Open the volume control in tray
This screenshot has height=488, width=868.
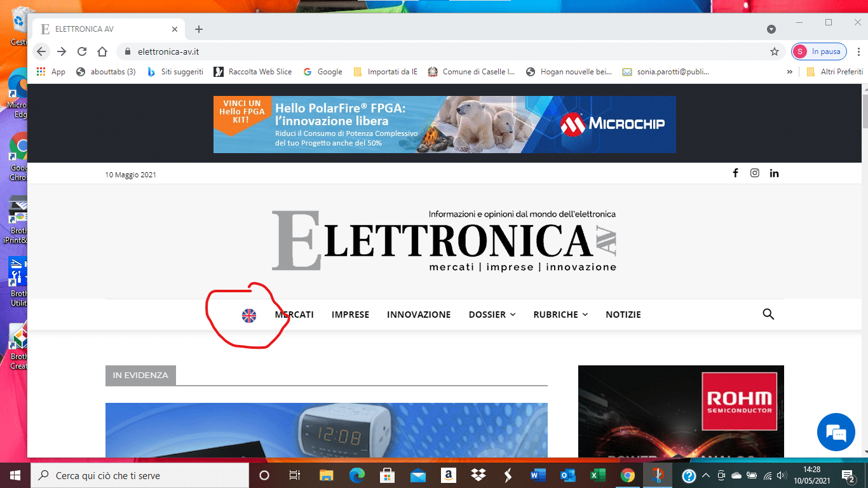pyautogui.click(x=782, y=475)
